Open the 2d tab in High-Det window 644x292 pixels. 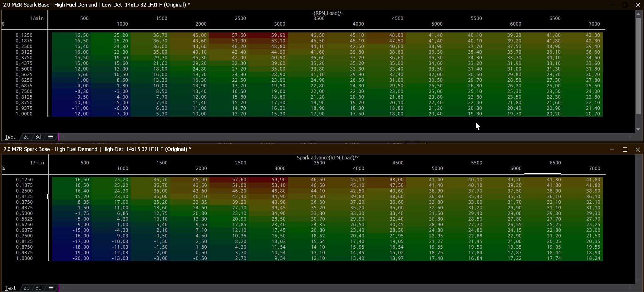click(27, 288)
